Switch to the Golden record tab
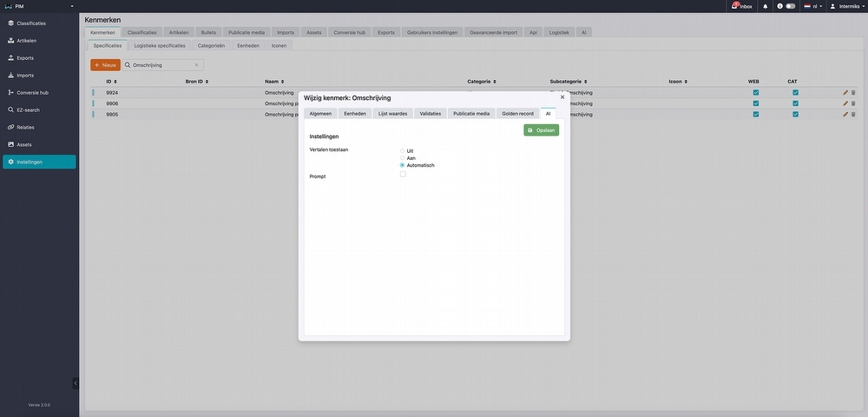868x417 pixels. tap(517, 113)
